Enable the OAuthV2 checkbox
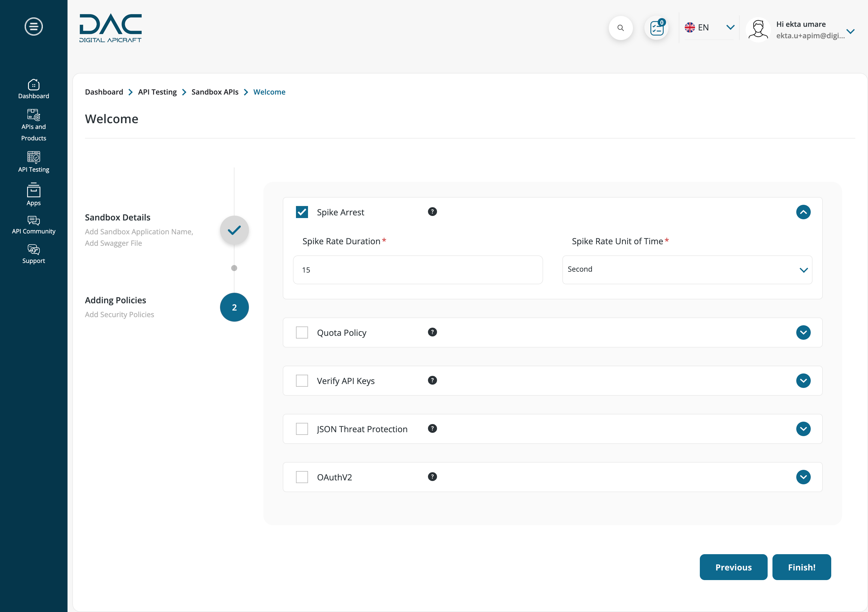Image resolution: width=868 pixels, height=612 pixels. coord(302,477)
